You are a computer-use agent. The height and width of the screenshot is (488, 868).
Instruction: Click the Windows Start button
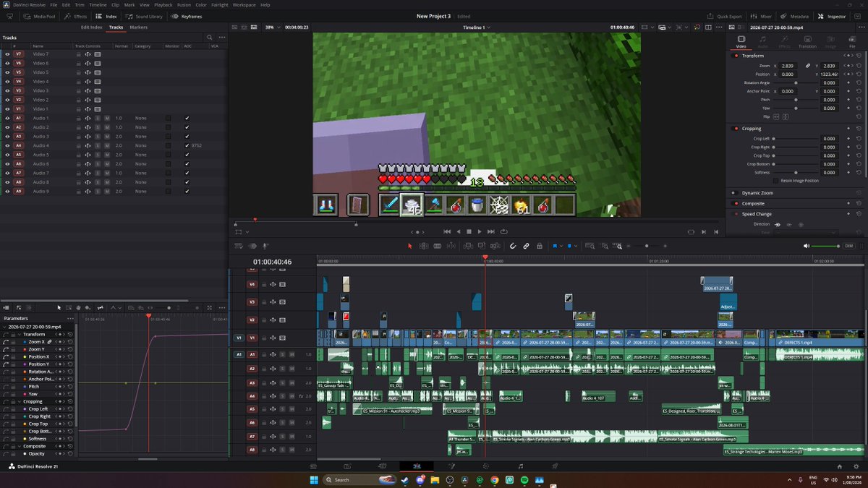[315, 479]
